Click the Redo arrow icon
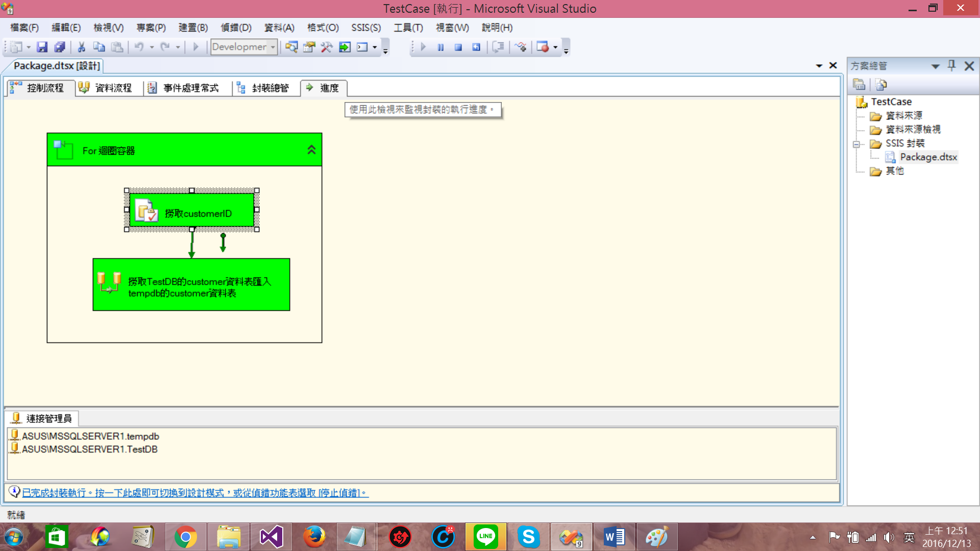The width and height of the screenshot is (980, 551). (x=165, y=47)
